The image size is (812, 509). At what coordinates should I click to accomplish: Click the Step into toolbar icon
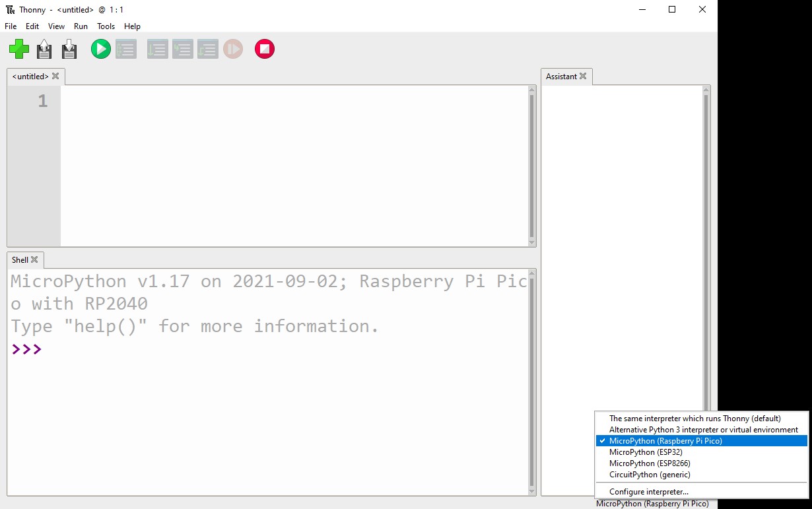point(183,49)
